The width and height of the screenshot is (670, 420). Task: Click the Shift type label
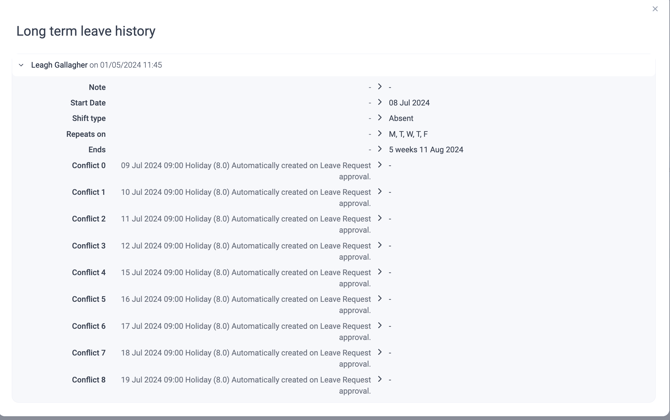tap(89, 118)
